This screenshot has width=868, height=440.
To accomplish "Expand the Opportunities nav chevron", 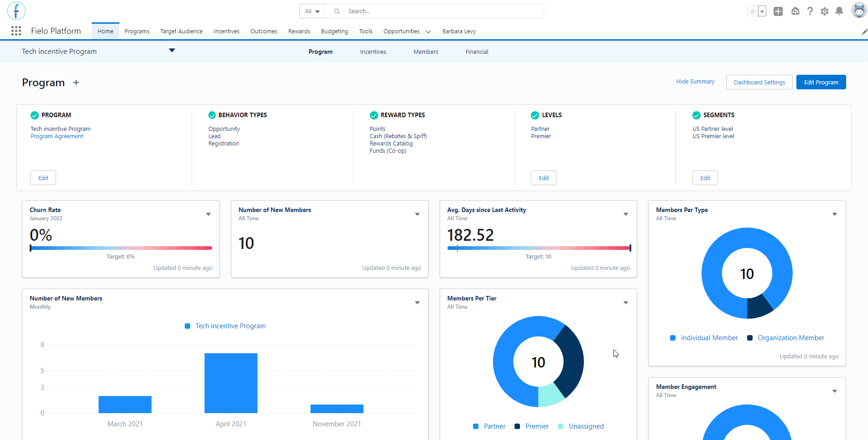I will coord(428,31).
